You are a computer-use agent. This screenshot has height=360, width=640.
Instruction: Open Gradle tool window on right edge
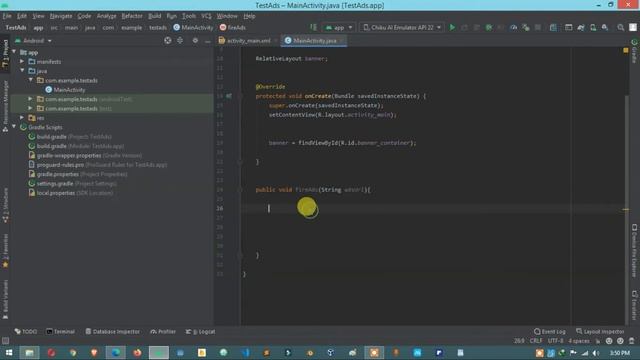coord(634,51)
